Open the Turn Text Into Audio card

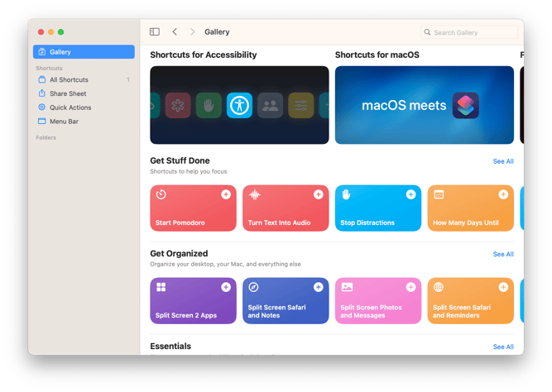point(286,208)
